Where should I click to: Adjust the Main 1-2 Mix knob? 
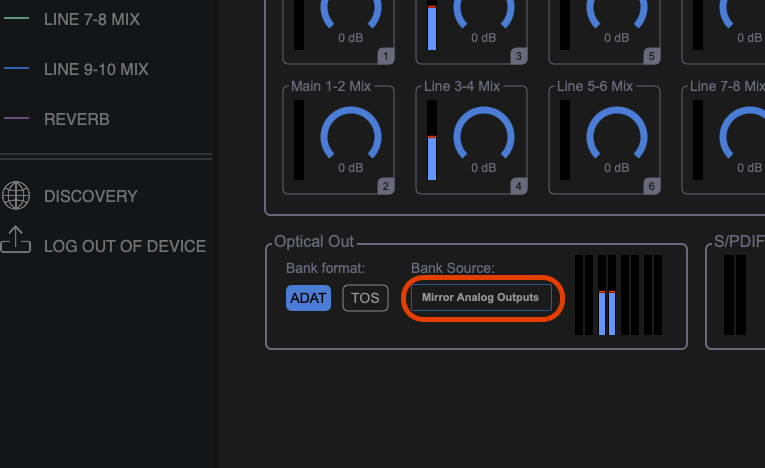pos(351,133)
